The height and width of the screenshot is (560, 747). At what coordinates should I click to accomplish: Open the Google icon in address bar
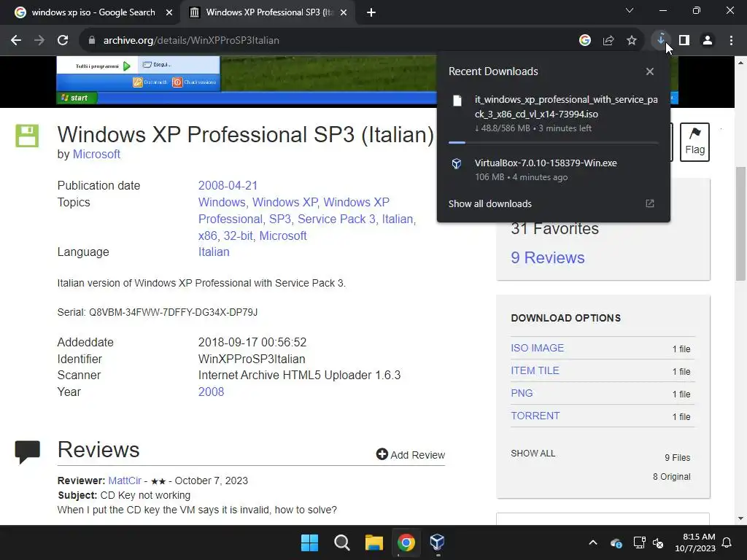click(x=585, y=41)
